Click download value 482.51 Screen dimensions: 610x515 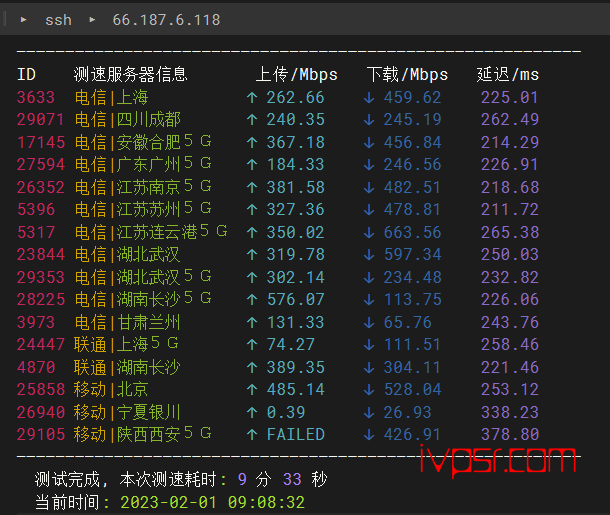point(412,187)
